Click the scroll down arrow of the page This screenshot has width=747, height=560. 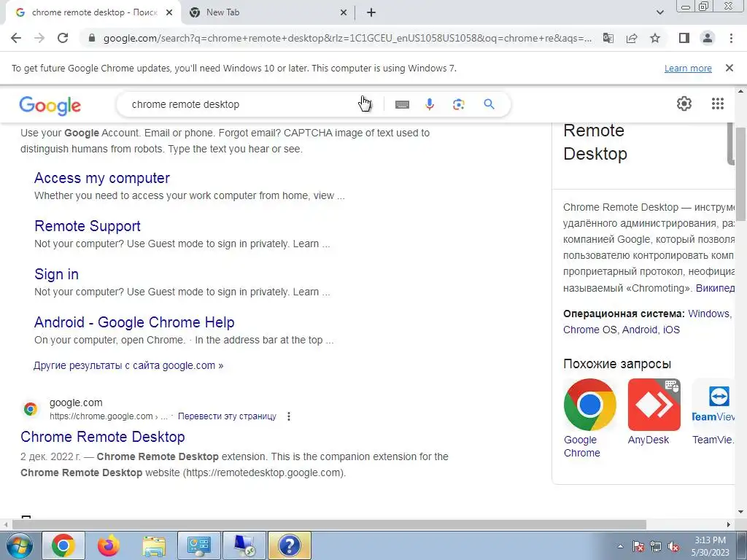[x=741, y=513]
